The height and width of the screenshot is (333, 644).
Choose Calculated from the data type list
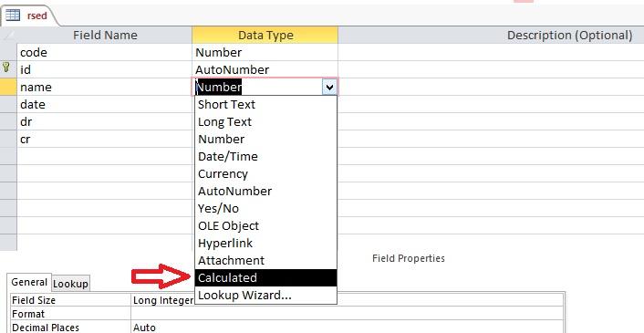click(x=265, y=278)
